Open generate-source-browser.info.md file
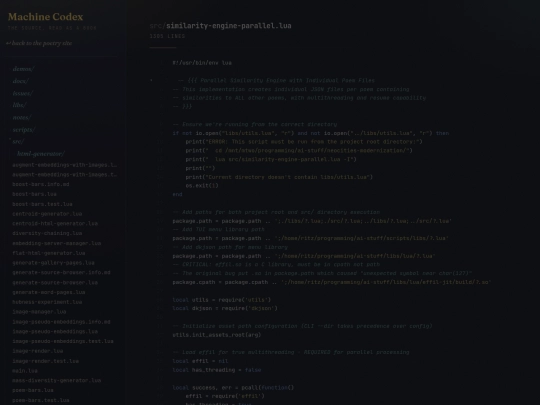The width and height of the screenshot is (540, 405). [61, 272]
